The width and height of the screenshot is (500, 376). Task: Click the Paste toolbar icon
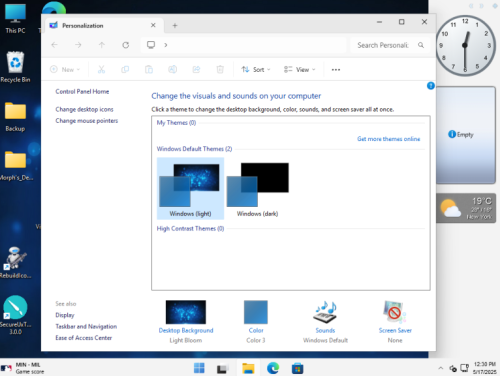tap(149, 69)
